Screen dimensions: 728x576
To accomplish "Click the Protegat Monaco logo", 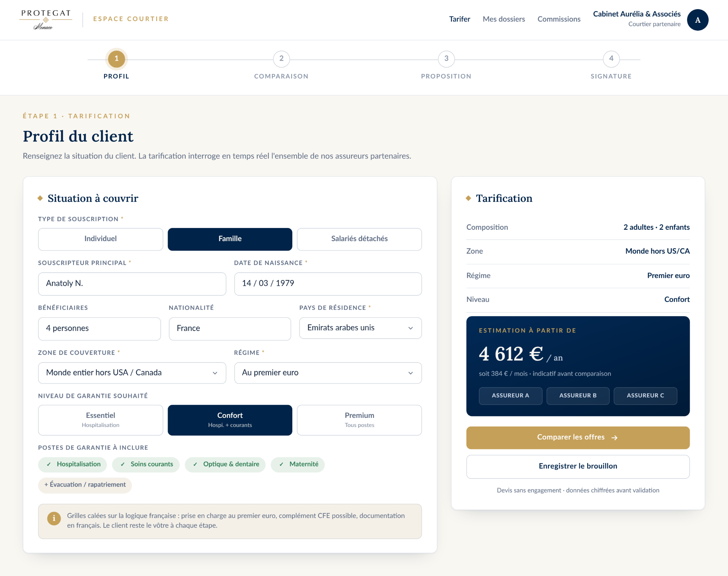I will [46, 20].
